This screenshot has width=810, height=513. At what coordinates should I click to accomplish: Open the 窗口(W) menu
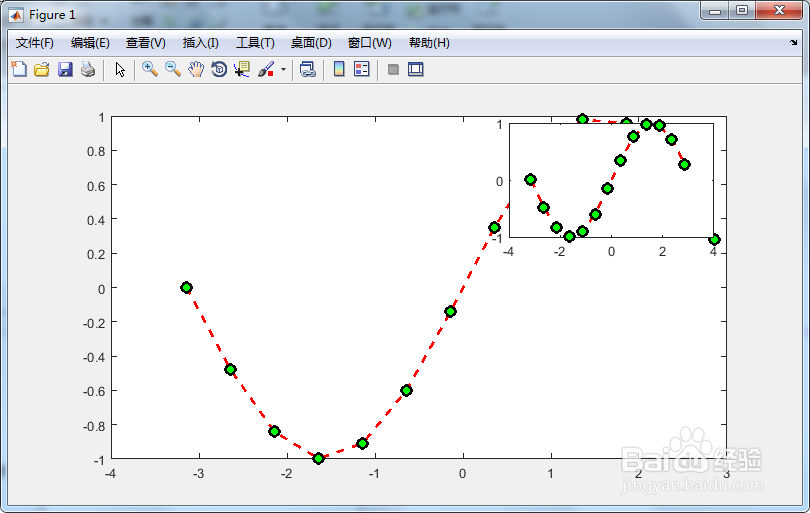tap(369, 43)
